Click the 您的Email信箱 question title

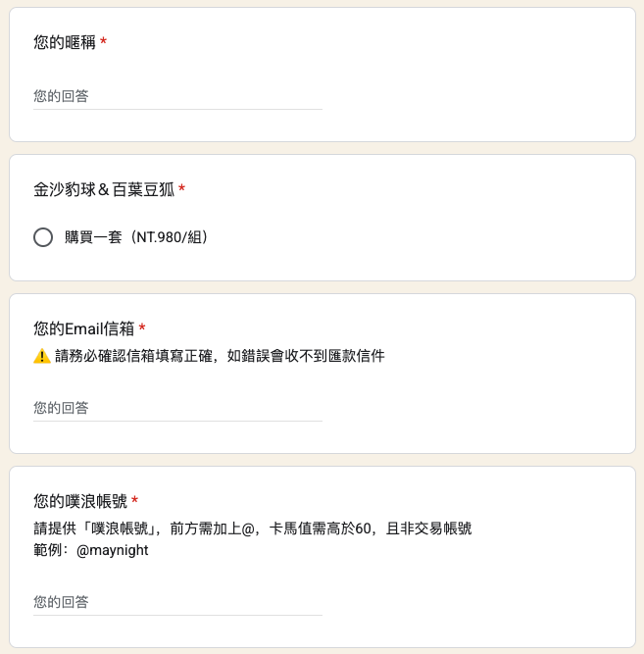click(x=84, y=328)
